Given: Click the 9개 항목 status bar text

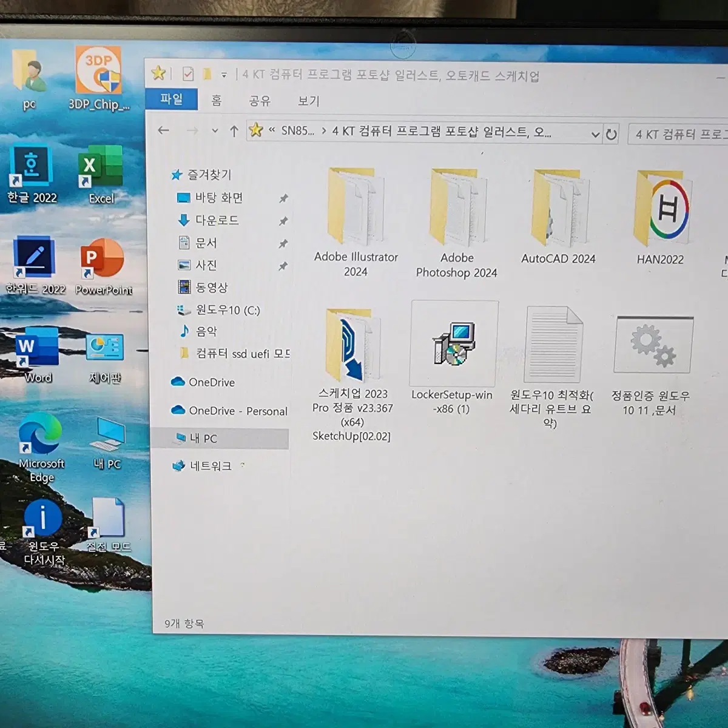Looking at the screenshot, I should [184, 624].
